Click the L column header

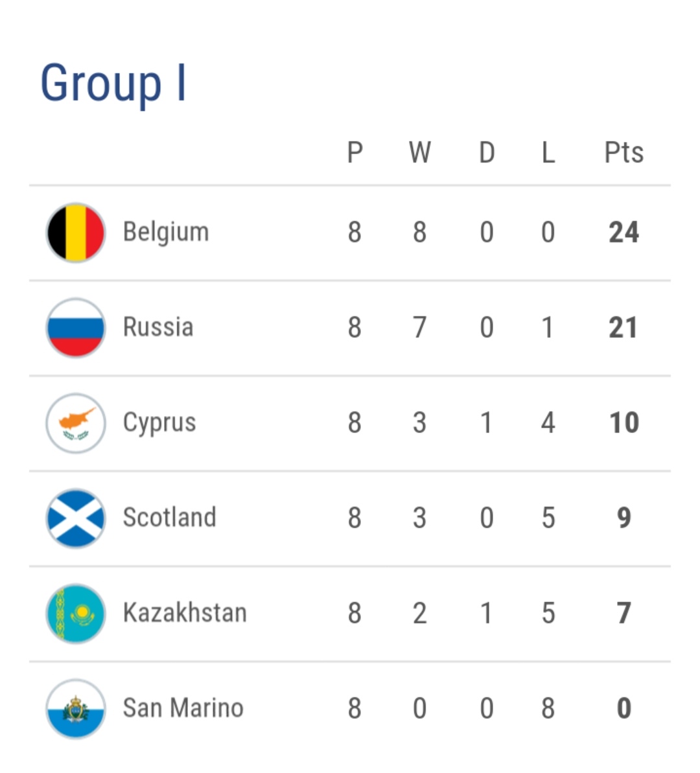(x=548, y=153)
